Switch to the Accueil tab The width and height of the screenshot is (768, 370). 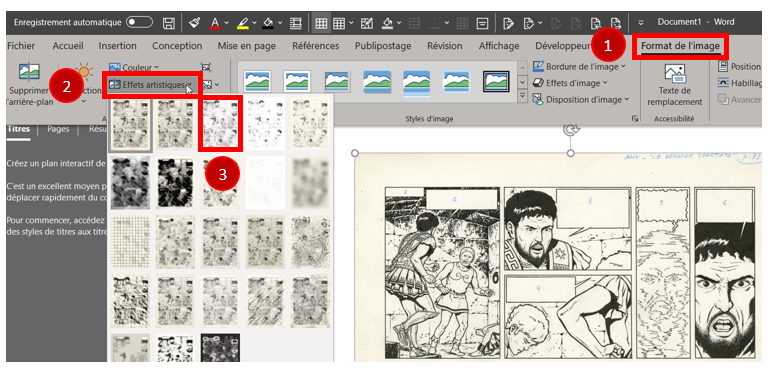68,46
